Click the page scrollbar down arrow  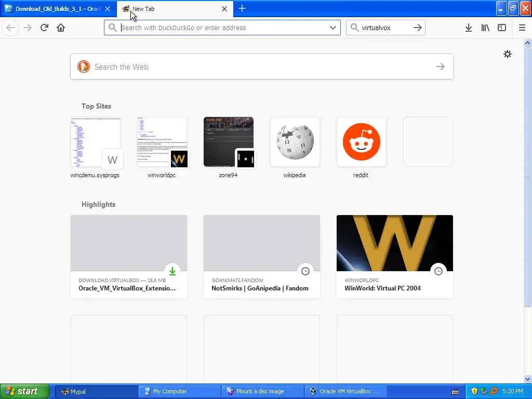point(527,379)
